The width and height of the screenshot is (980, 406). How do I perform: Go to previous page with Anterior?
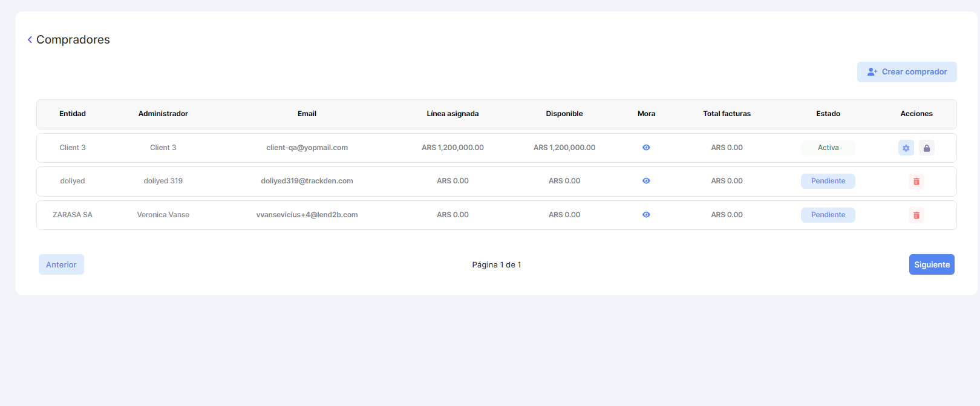pos(61,264)
